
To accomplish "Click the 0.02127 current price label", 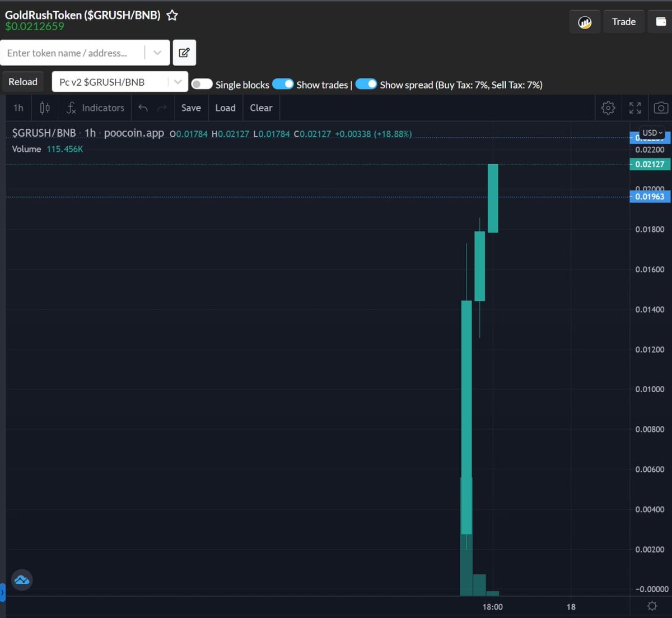I will coord(650,164).
